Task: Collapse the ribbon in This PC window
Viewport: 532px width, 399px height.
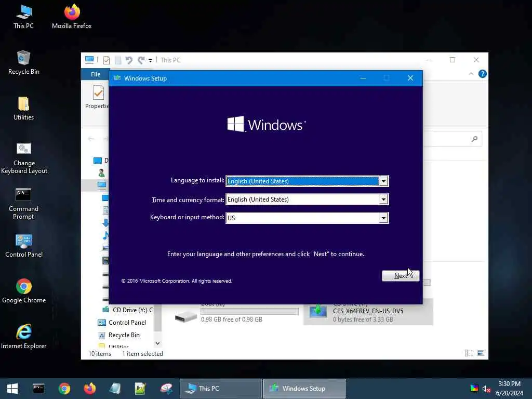Action: pos(471,74)
